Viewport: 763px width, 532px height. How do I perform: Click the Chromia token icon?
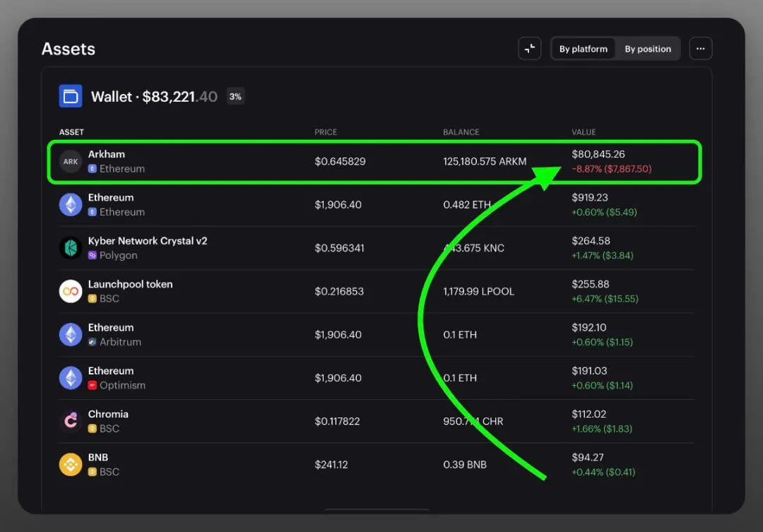[71, 422]
